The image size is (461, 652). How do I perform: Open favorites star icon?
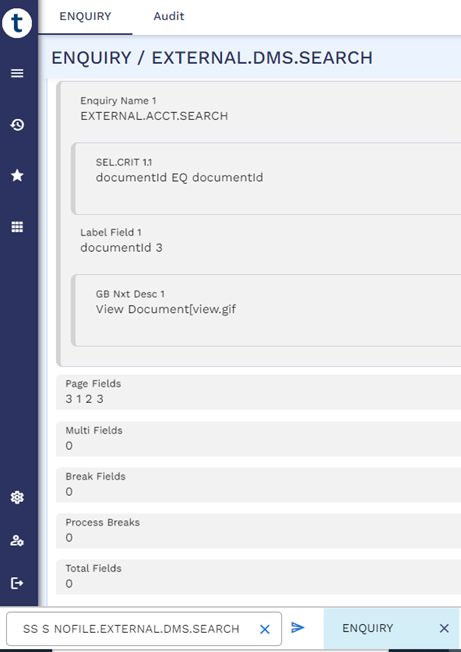pos(17,175)
